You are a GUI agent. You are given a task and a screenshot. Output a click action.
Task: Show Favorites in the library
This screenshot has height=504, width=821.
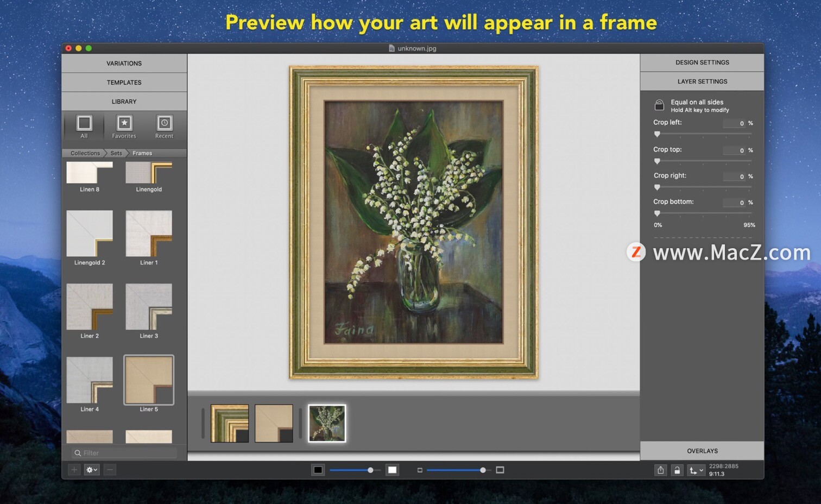[124, 127]
